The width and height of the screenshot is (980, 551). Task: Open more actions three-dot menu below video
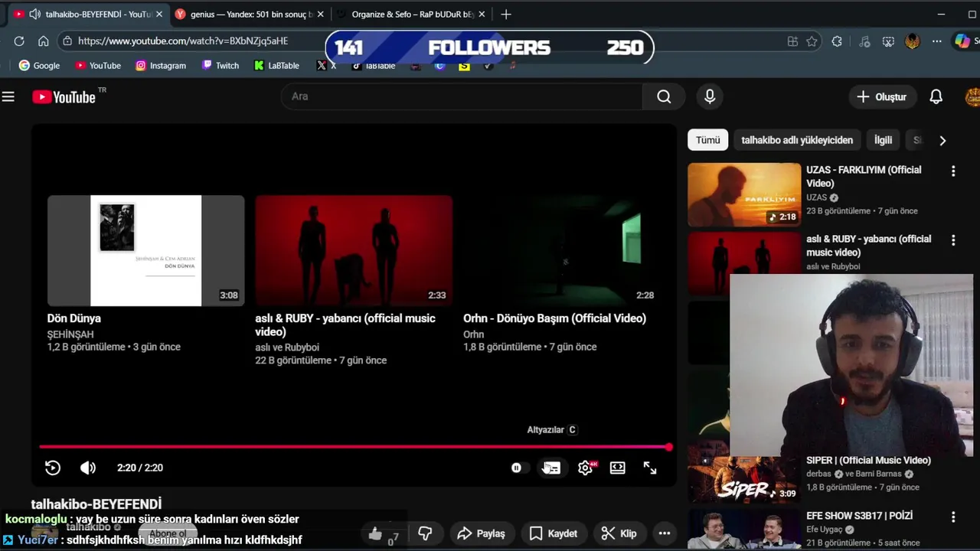(x=664, y=533)
